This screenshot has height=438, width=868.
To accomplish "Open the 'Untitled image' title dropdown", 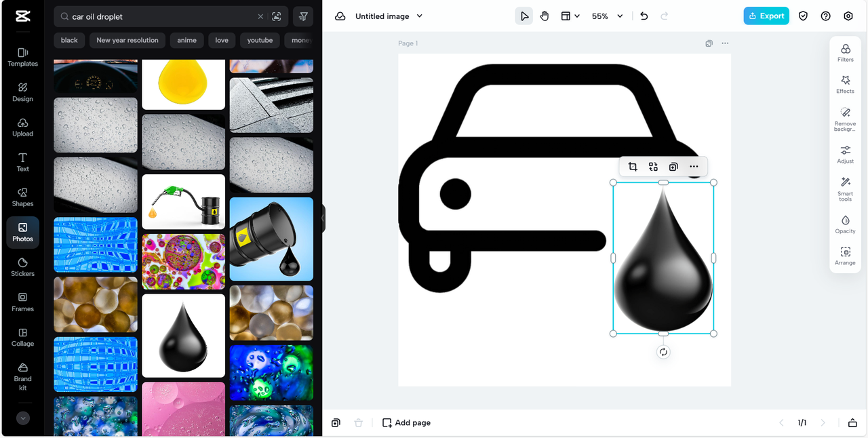I will (x=389, y=16).
